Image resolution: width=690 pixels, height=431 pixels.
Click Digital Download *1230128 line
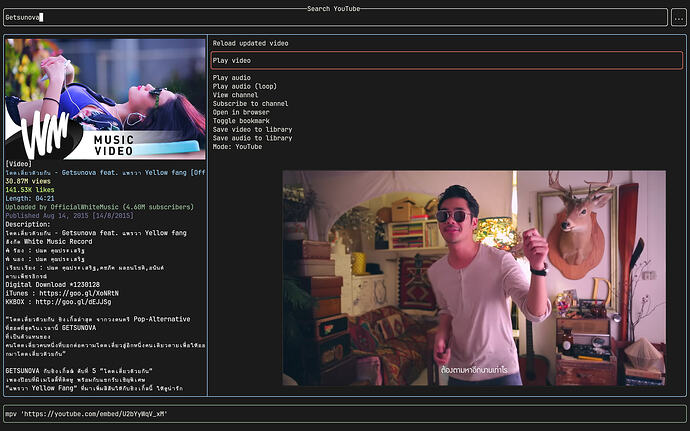tap(52, 284)
